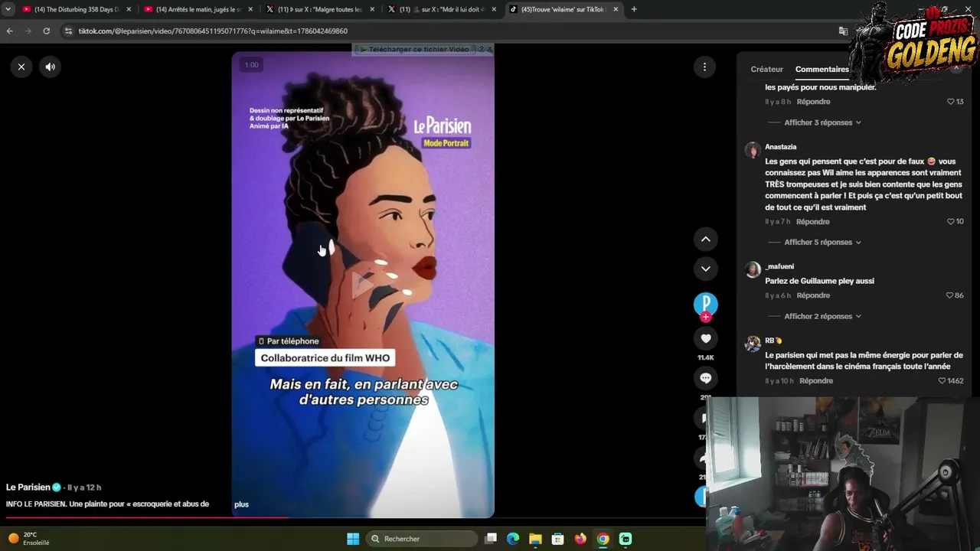
Task: Reload the TikTok page
Action: (46, 31)
